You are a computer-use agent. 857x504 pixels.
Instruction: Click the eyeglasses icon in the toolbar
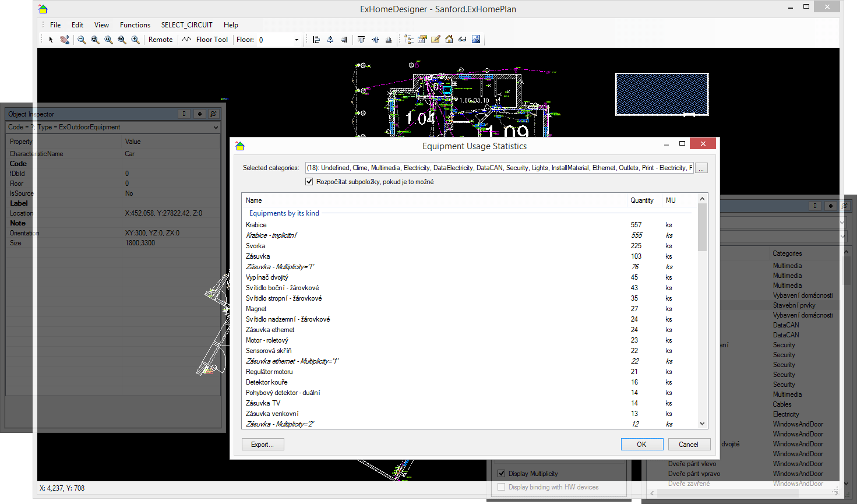[x=463, y=40]
